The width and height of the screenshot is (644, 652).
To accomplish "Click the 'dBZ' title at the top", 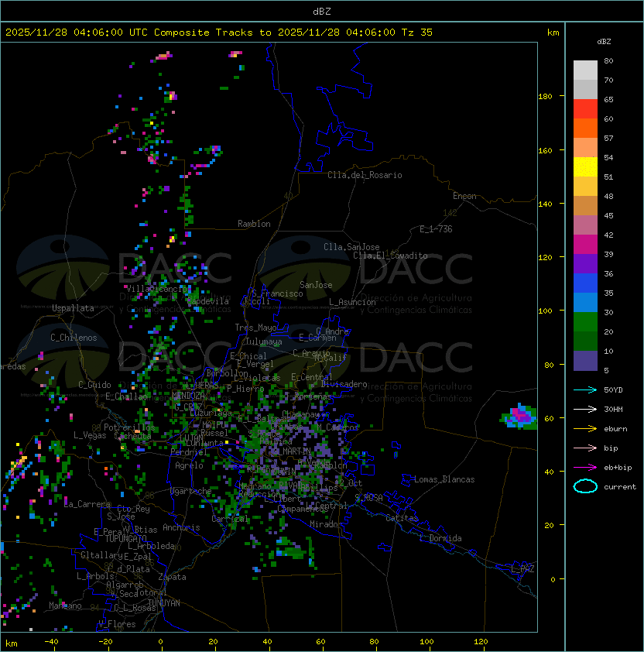I will coord(322,11).
